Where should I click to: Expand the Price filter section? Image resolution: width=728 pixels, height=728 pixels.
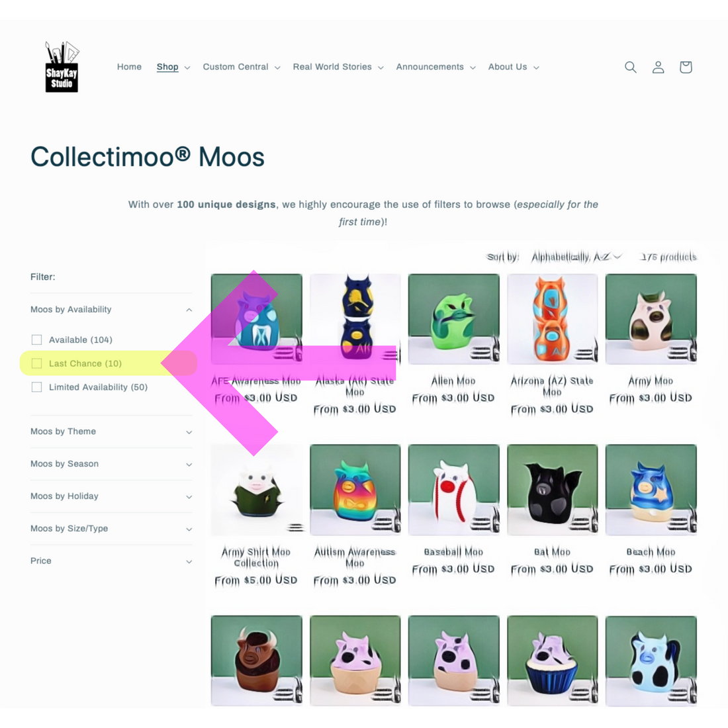point(111,561)
